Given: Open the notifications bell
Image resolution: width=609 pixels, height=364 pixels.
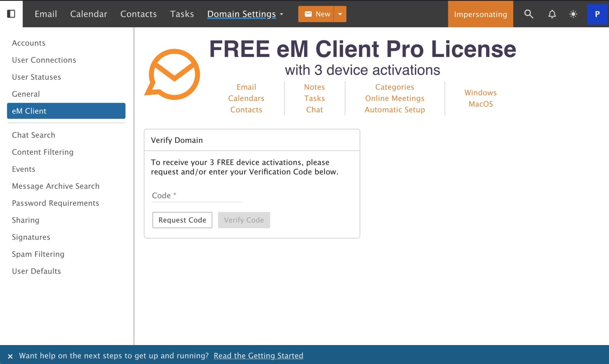Looking at the screenshot, I should click(552, 14).
